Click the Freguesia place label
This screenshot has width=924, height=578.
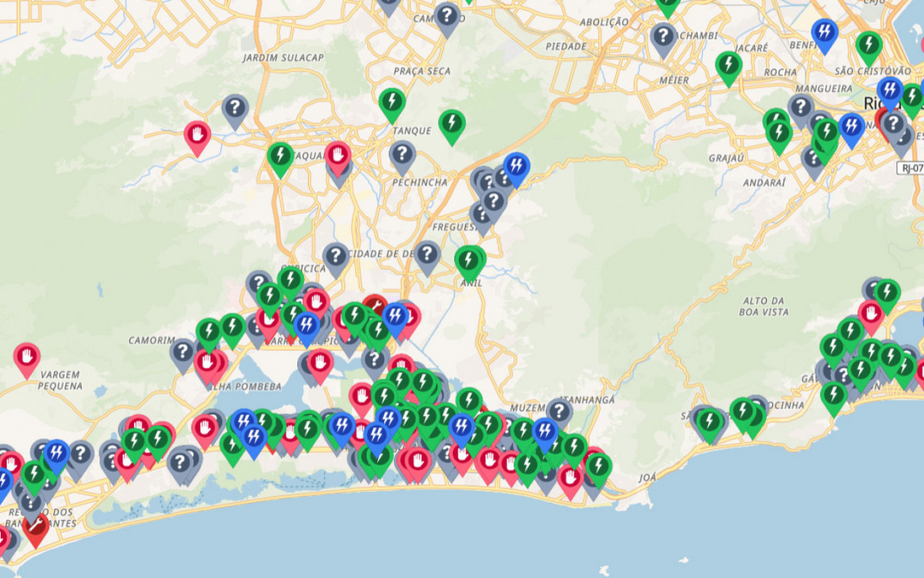click(457, 227)
